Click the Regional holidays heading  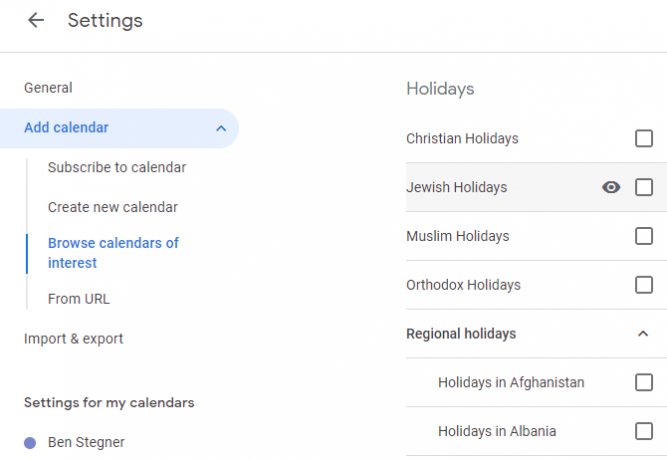[461, 334]
